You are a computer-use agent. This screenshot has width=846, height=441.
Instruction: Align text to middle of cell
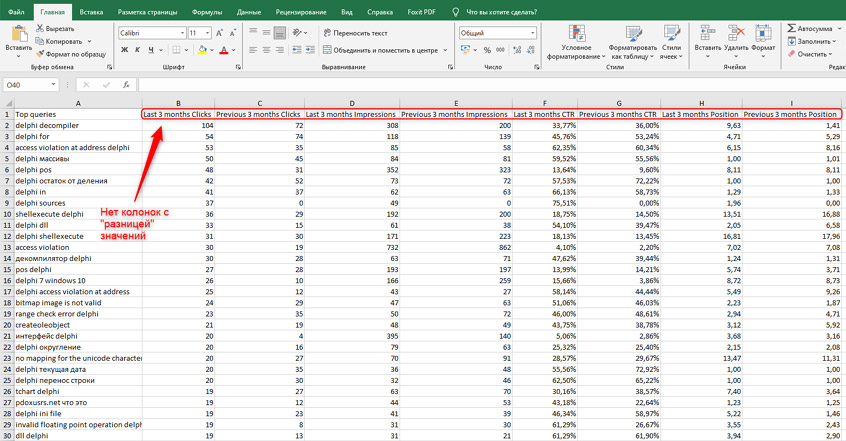click(266, 32)
